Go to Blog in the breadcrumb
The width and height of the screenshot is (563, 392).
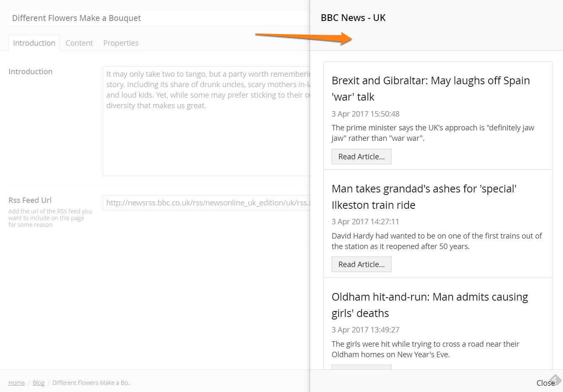tap(39, 382)
